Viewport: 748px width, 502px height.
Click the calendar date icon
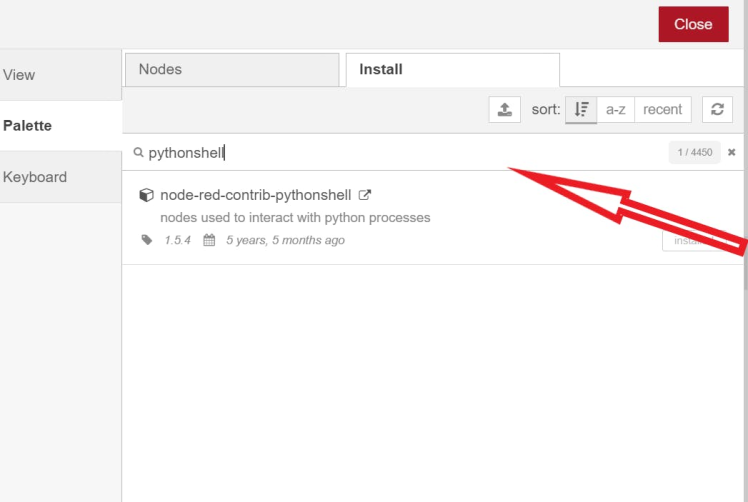(209, 240)
